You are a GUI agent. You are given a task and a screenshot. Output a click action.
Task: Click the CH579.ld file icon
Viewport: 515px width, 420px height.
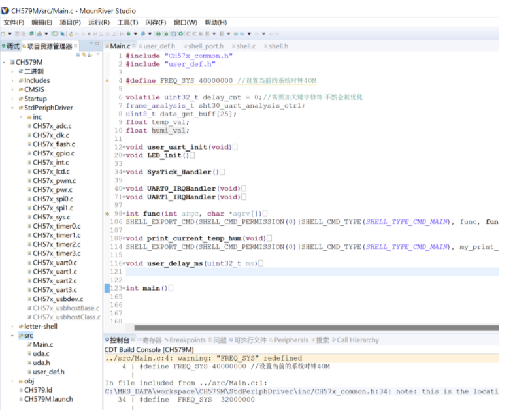click(20, 390)
